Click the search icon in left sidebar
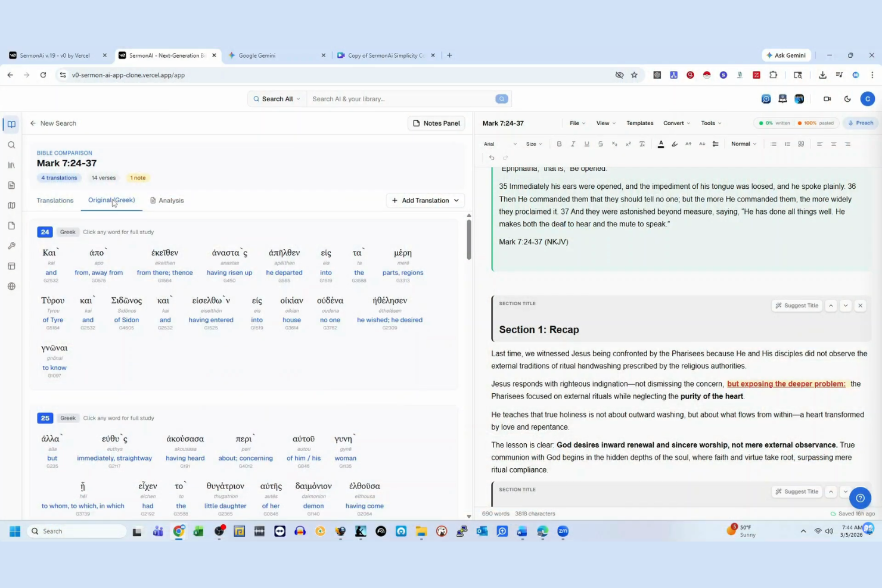Screen dimensions: 882x588 pyautogui.click(x=11, y=144)
